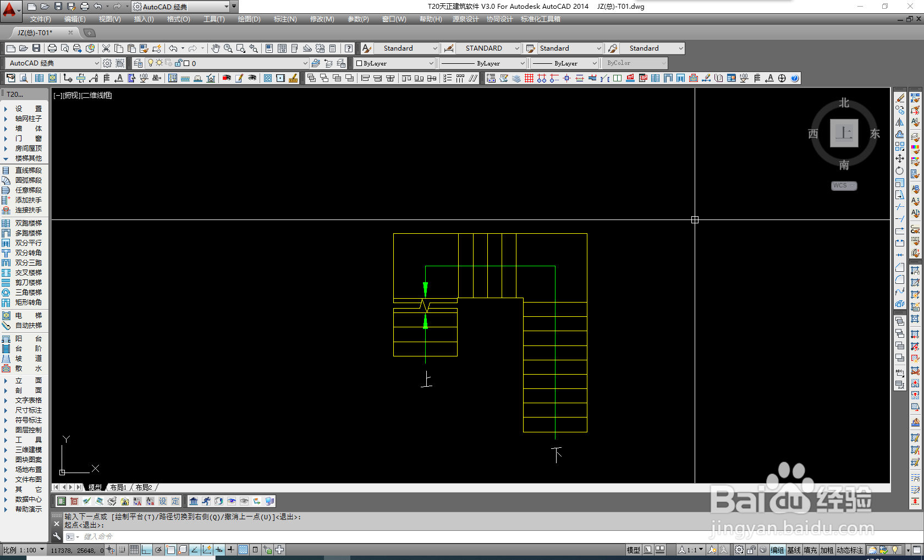Click the Move tool in the modify toolbar
Image resolution: width=924 pixels, height=560 pixels.
(900, 158)
